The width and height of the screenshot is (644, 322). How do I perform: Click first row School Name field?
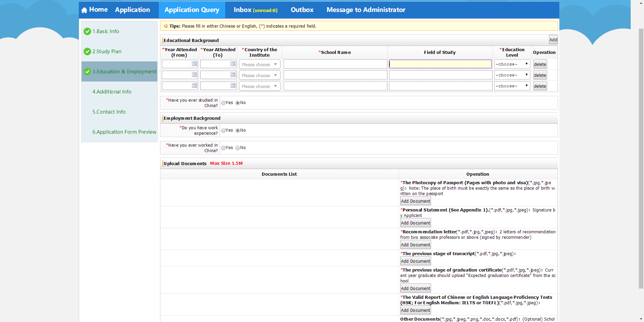point(335,64)
